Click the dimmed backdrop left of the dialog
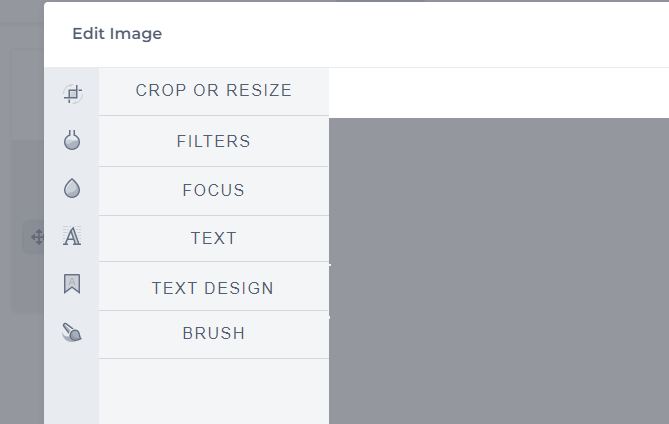The width and height of the screenshot is (669, 424). click(x=21, y=363)
